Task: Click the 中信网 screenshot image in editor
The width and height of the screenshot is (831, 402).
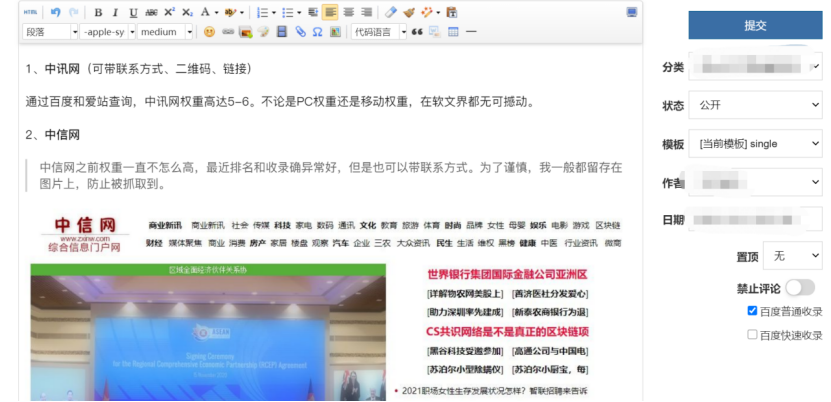Action: pos(325,305)
